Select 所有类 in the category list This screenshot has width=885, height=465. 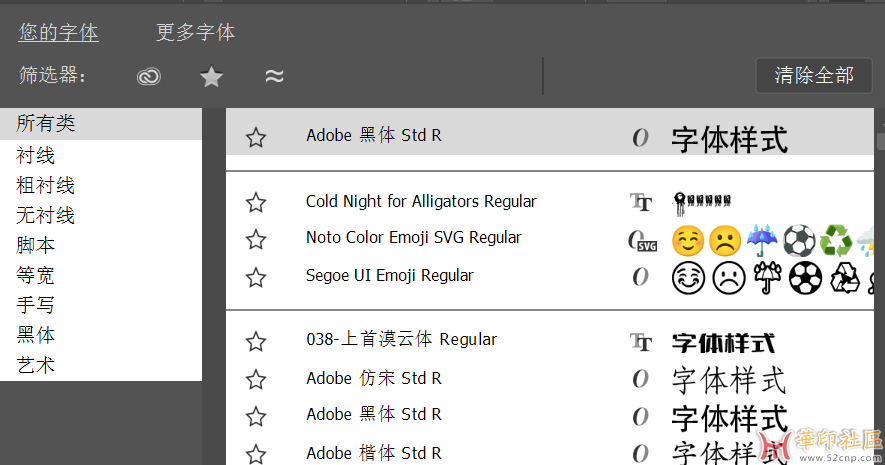46,124
